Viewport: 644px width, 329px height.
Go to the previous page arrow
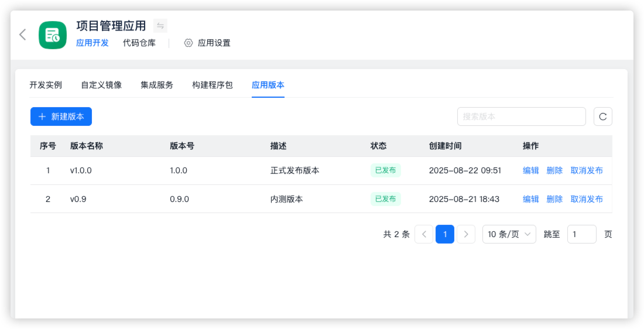(x=424, y=234)
